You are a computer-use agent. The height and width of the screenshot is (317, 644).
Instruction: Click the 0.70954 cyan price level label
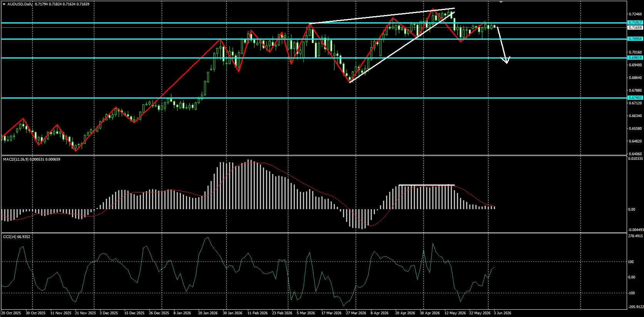[x=635, y=39]
